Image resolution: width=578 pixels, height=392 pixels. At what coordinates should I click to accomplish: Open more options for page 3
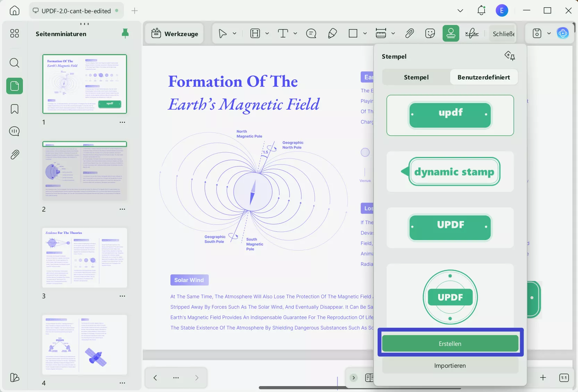(122, 296)
